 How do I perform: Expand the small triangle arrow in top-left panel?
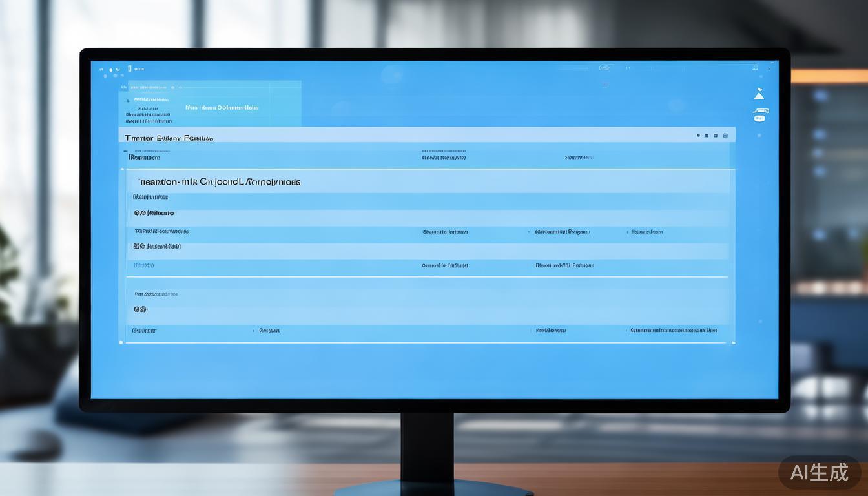click(128, 101)
